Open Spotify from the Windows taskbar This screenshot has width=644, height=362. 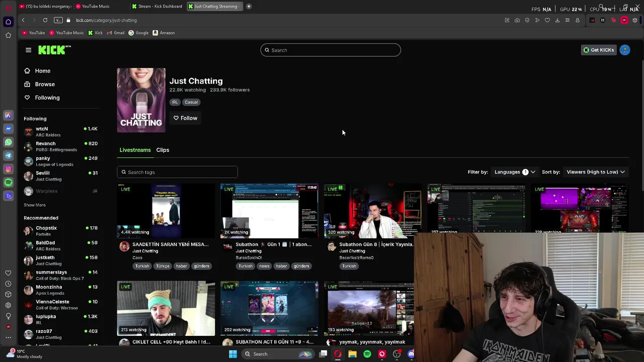(367, 354)
